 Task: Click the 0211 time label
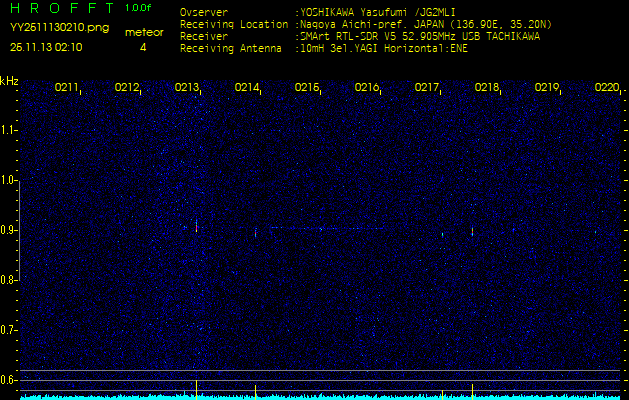(67, 87)
